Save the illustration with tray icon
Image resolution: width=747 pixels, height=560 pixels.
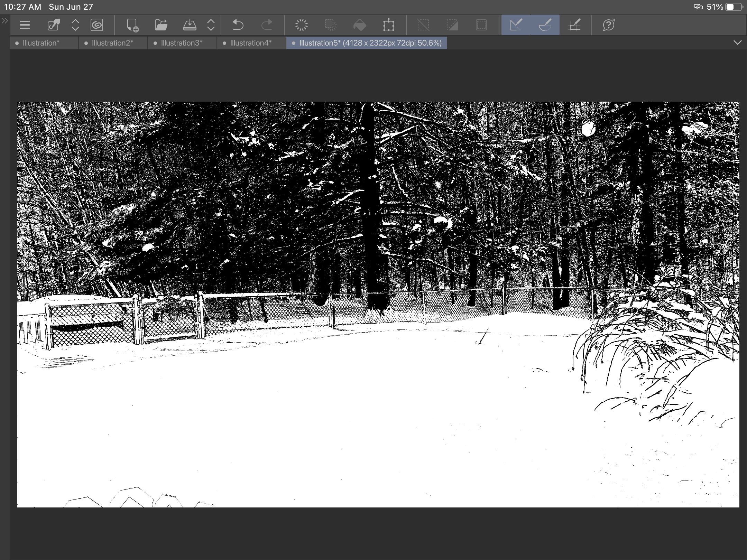click(190, 25)
